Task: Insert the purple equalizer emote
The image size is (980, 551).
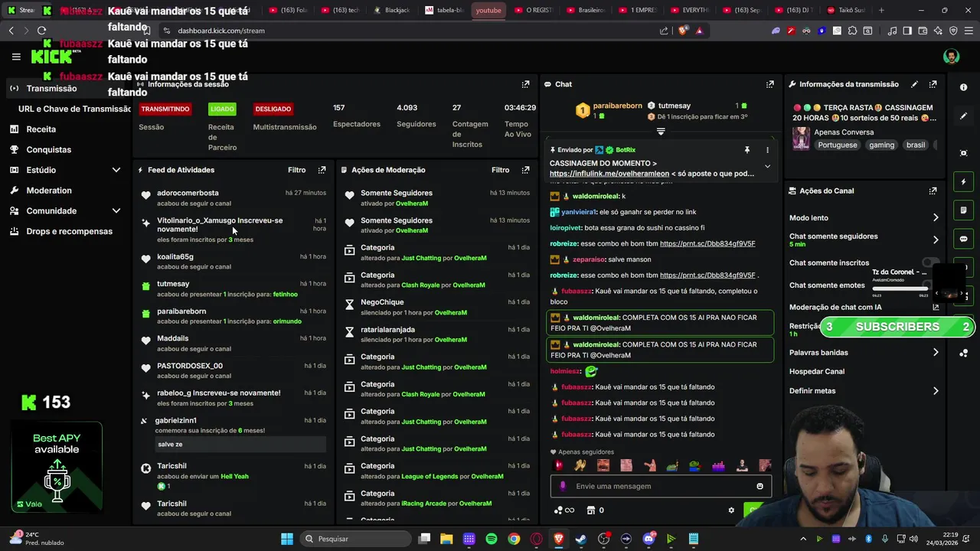Action: point(718,465)
